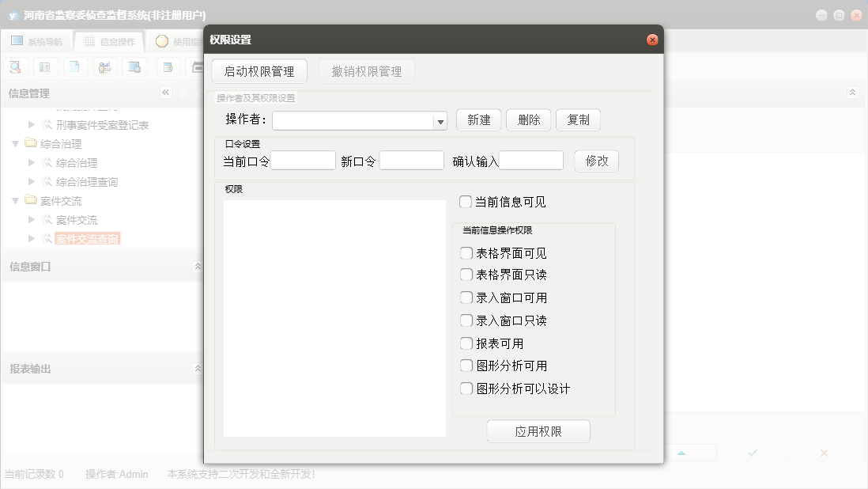Screen dimensions: 868x489
Task: Collapse the 信息窗口 panel chevron
Action: point(198,267)
